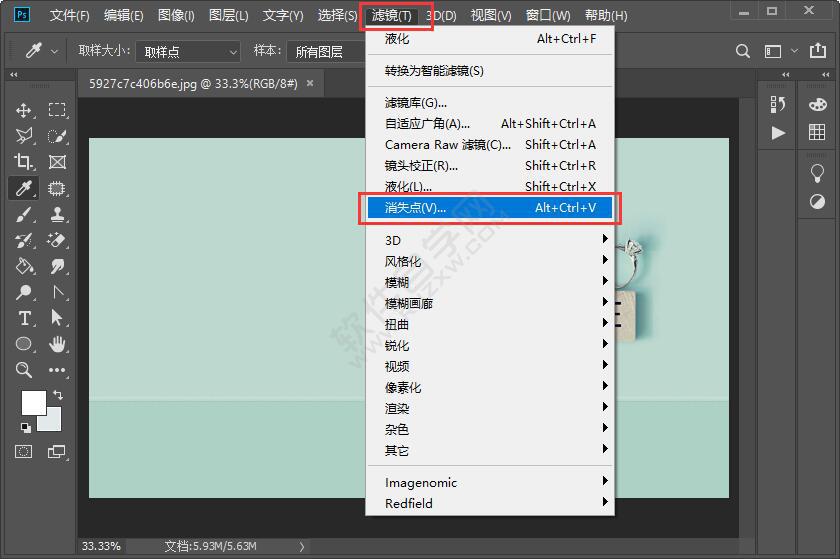Expand the 模糊 submenu
840x559 pixels.
(x=490, y=282)
